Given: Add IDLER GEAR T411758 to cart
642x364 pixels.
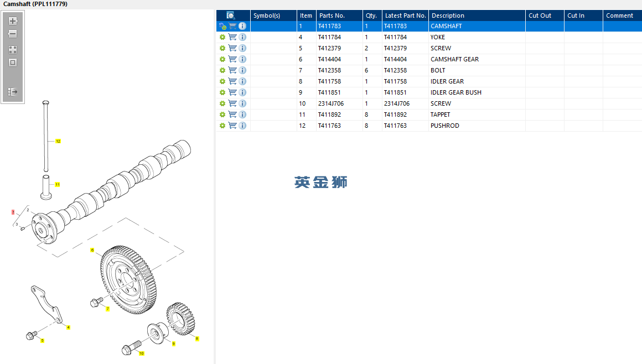Looking at the screenshot, I should pyautogui.click(x=232, y=81).
